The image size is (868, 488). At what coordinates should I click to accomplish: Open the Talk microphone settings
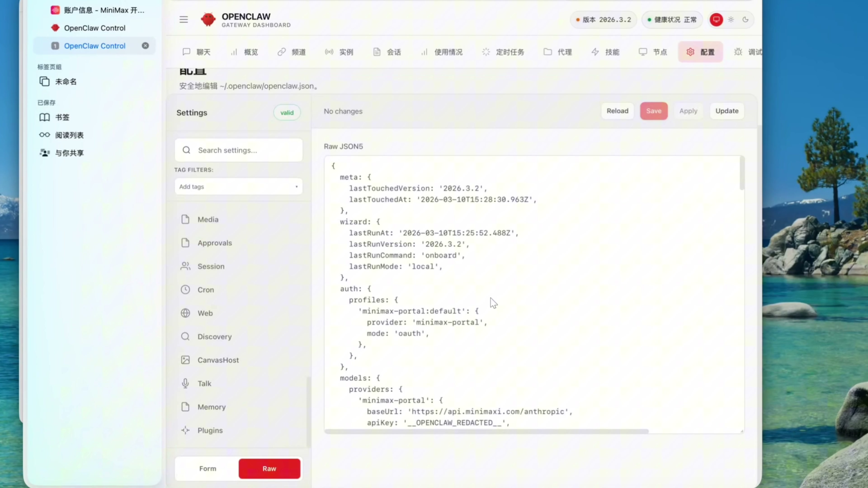click(x=204, y=383)
